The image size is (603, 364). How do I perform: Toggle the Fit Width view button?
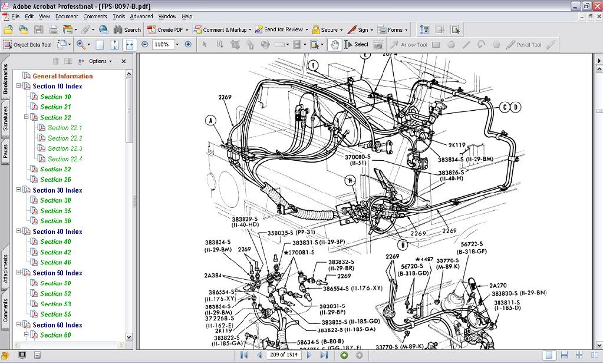[129, 44]
